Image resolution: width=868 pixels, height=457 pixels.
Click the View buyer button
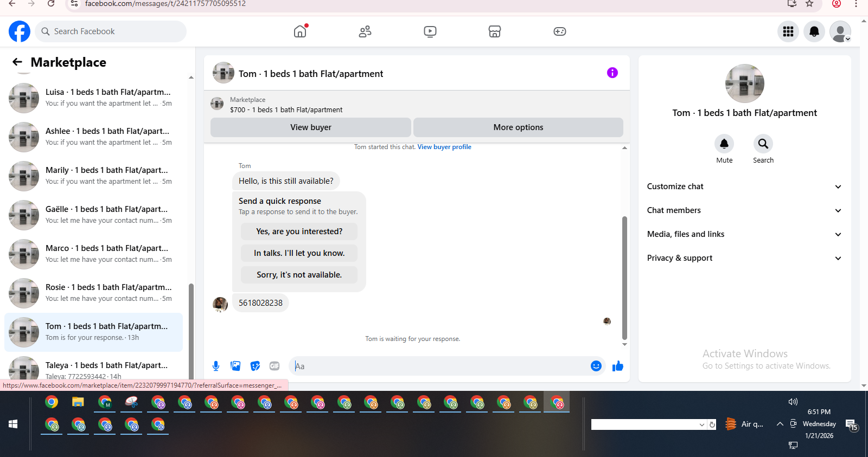311,127
